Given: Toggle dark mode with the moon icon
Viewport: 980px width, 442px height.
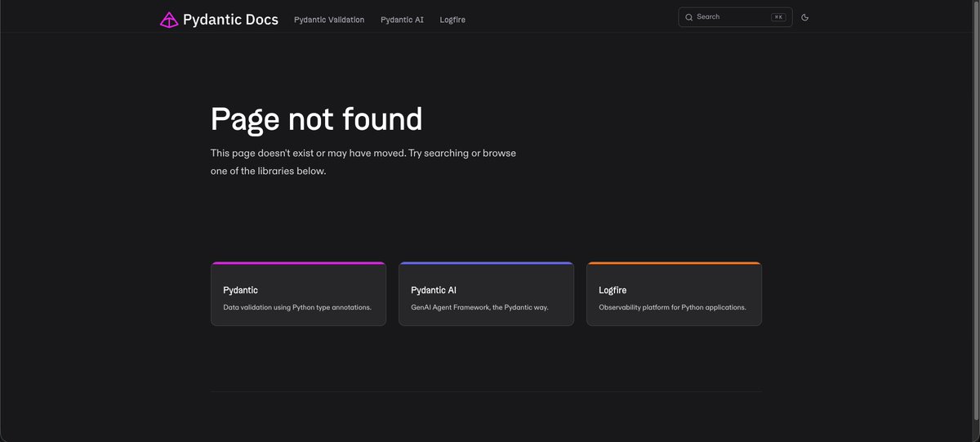Looking at the screenshot, I should (804, 17).
